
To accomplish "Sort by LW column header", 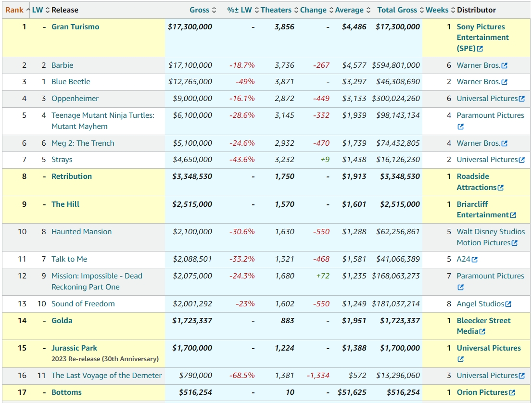I will [41, 10].
